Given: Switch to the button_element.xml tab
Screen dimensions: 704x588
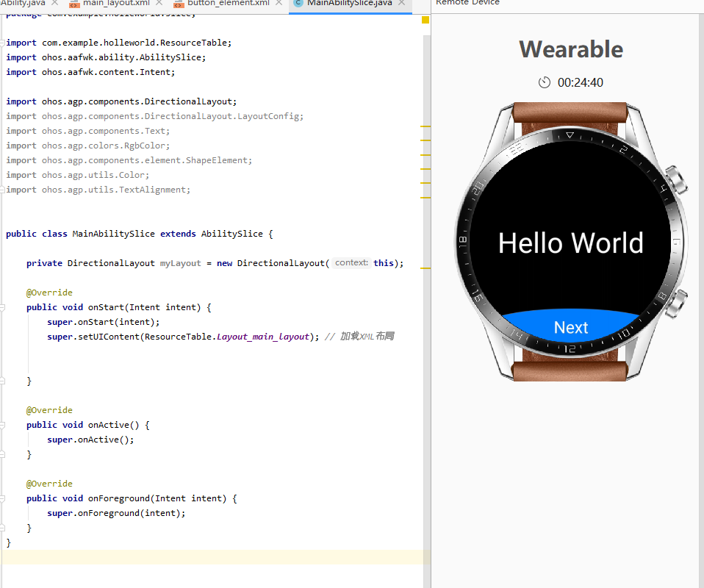Looking at the screenshot, I should point(228,3).
